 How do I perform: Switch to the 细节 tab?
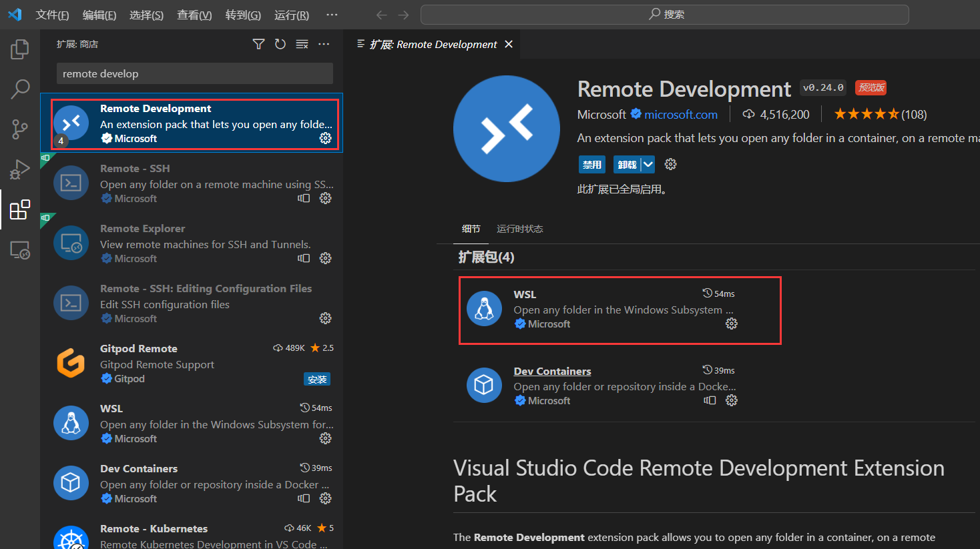point(471,229)
